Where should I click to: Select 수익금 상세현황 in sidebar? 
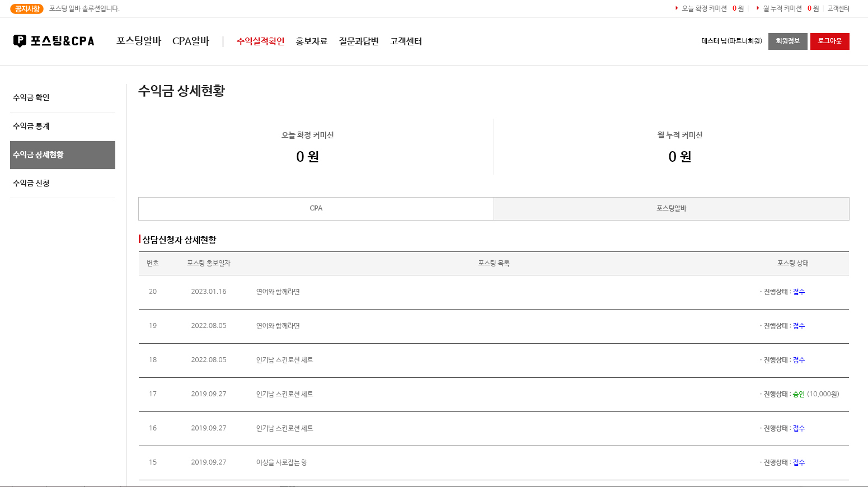(38, 155)
